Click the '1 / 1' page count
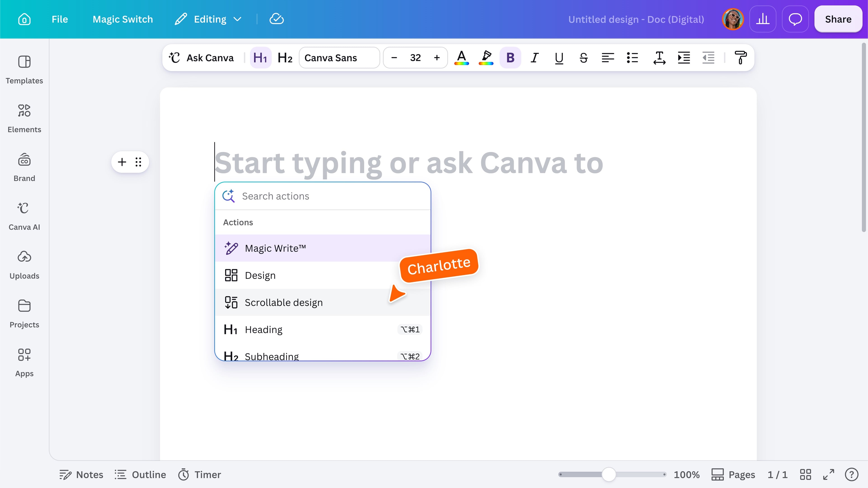868x488 pixels. pos(777,474)
